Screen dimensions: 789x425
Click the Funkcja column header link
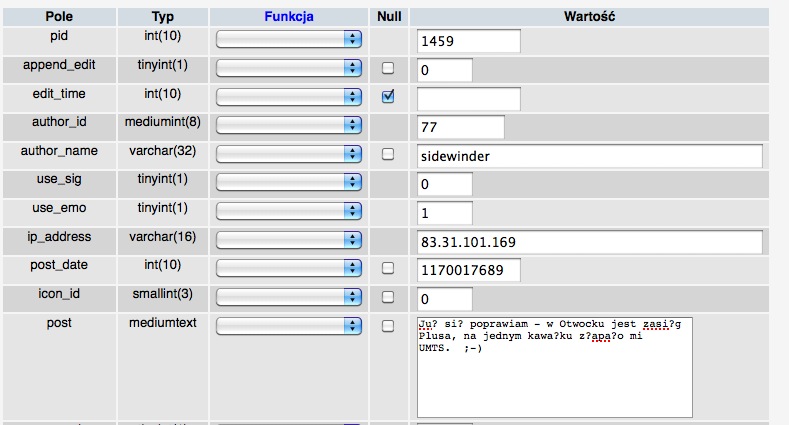pos(289,16)
